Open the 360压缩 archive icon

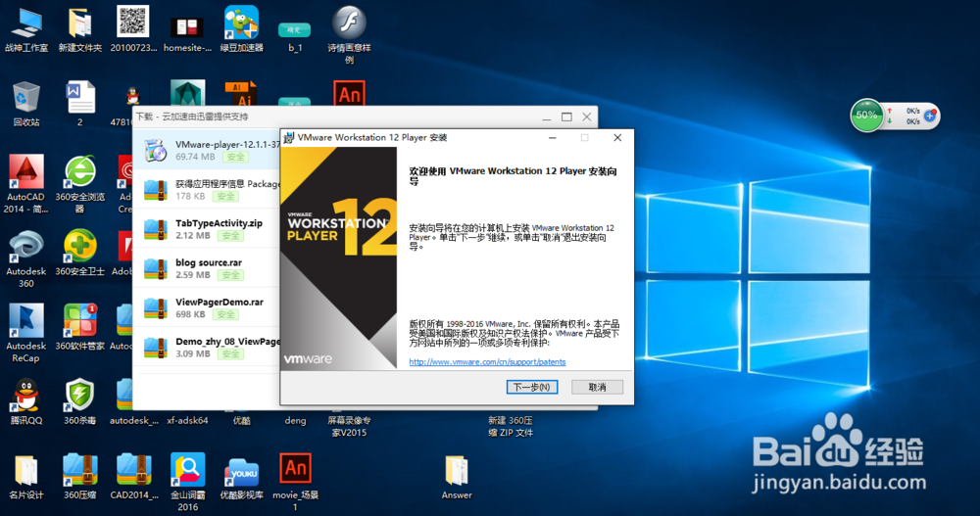(80, 477)
